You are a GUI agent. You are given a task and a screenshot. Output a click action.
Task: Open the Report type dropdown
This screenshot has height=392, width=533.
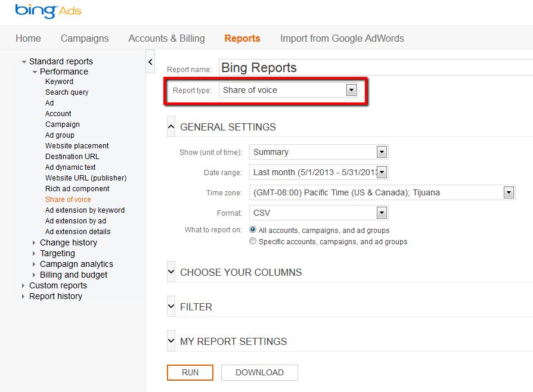(351, 90)
